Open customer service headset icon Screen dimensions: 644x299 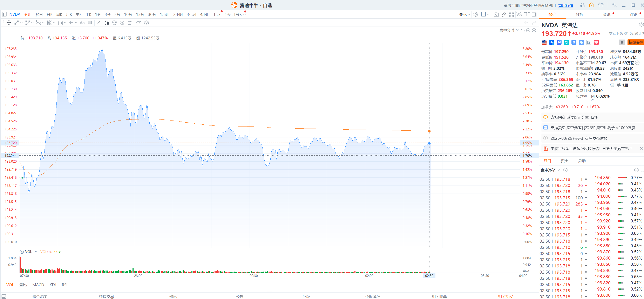(582, 5)
